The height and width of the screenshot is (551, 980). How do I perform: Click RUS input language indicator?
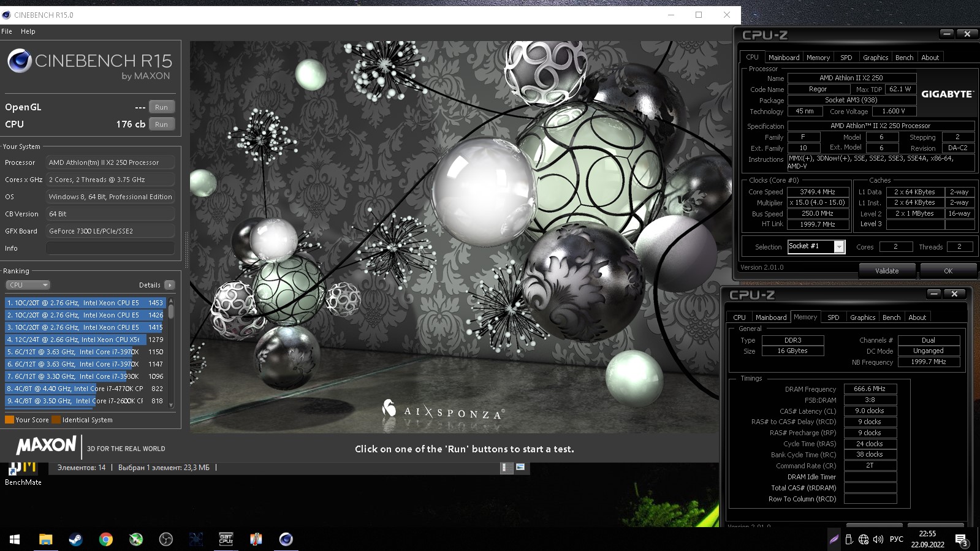[x=896, y=539]
